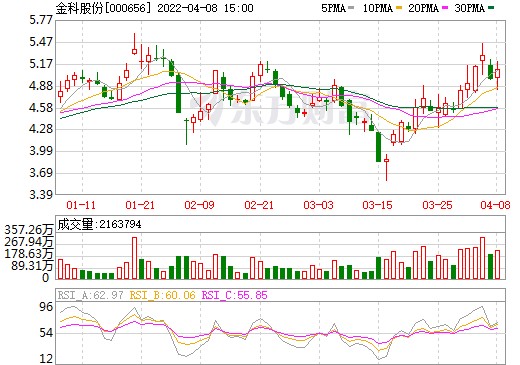Click the magenta 20PMA legend color dash
520x365 pixels.
(445, 8)
